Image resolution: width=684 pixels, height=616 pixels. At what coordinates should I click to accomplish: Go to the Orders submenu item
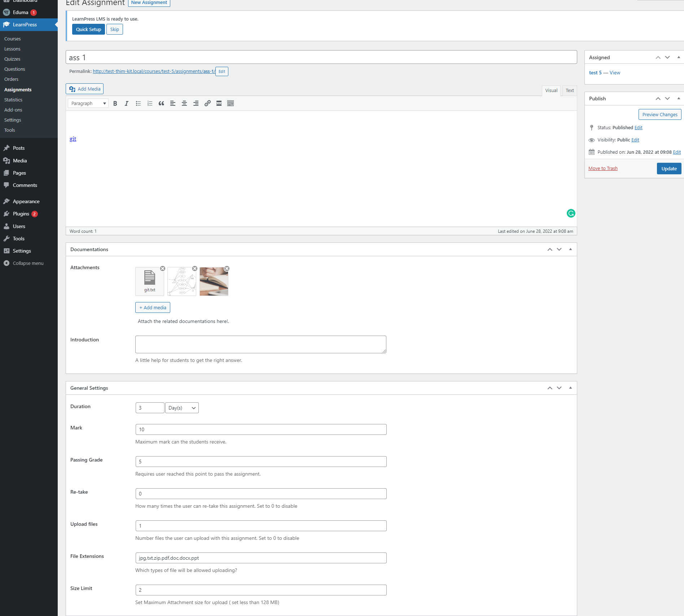pyautogui.click(x=11, y=79)
